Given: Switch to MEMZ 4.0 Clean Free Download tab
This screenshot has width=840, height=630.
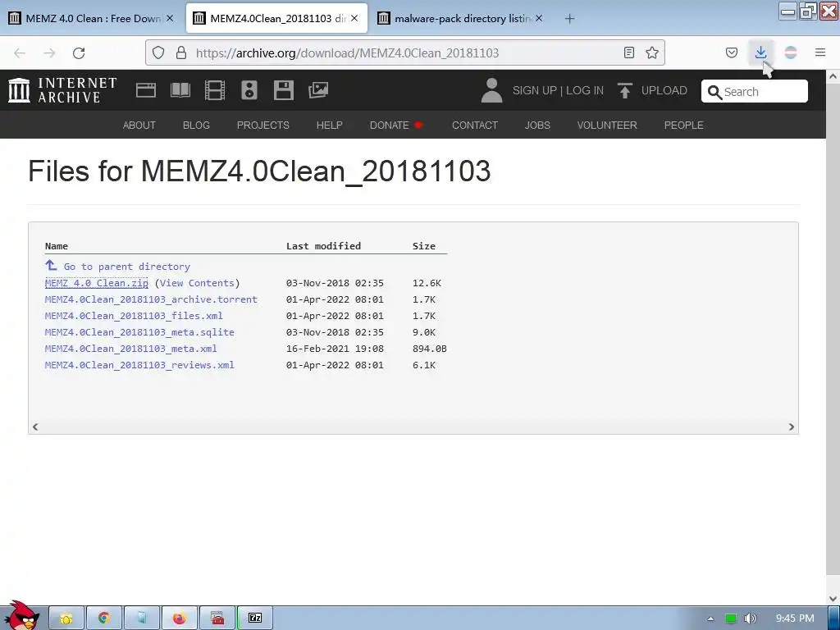Looking at the screenshot, I should (x=92, y=18).
